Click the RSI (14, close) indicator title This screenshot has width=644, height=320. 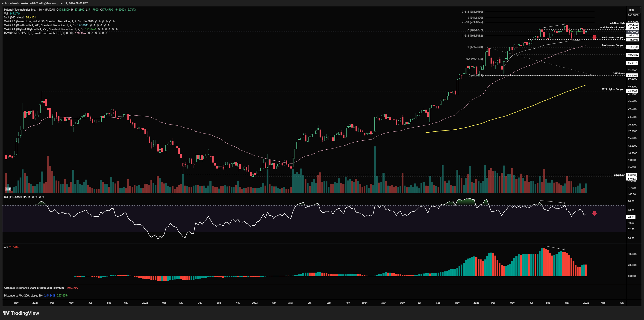coord(13,197)
